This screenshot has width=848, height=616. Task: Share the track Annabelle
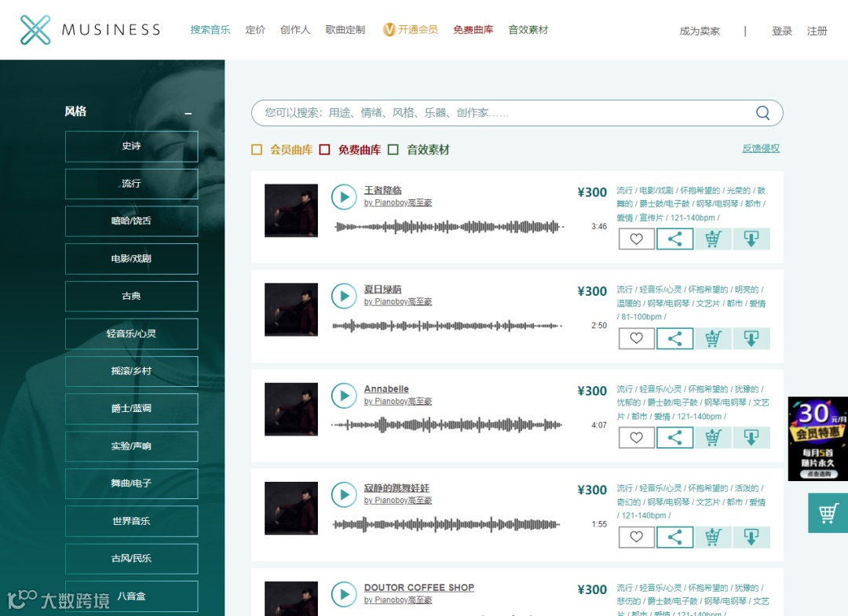[675, 438]
